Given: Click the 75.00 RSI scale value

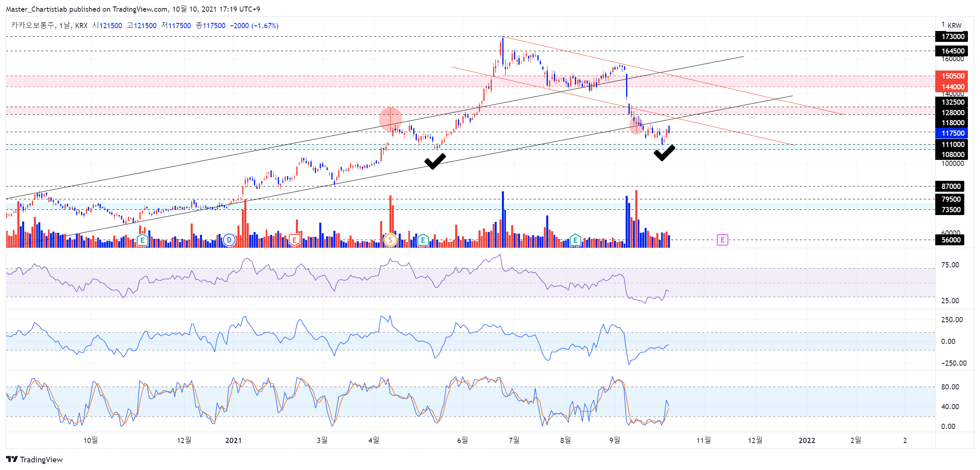Looking at the screenshot, I should 950,265.
